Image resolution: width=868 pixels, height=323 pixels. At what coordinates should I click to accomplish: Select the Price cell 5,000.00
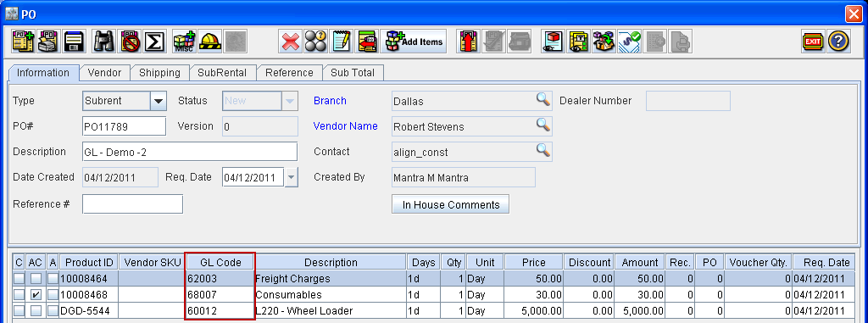coord(534,311)
